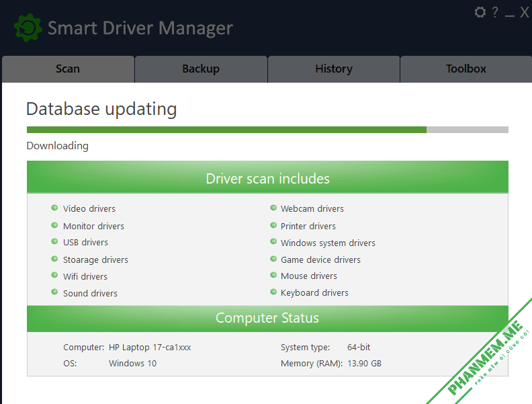Click the Windows 10 OS value

tap(132, 364)
